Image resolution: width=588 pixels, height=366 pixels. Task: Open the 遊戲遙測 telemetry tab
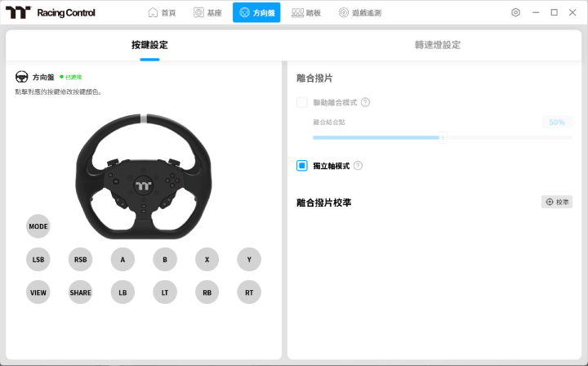coord(359,13)
